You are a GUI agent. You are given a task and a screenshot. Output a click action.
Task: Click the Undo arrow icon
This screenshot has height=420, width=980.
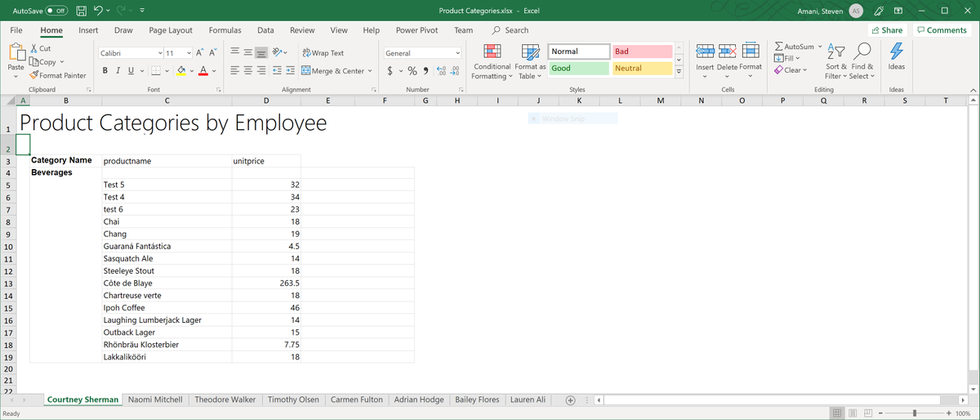pyautogui.click(x=99, y=11)
